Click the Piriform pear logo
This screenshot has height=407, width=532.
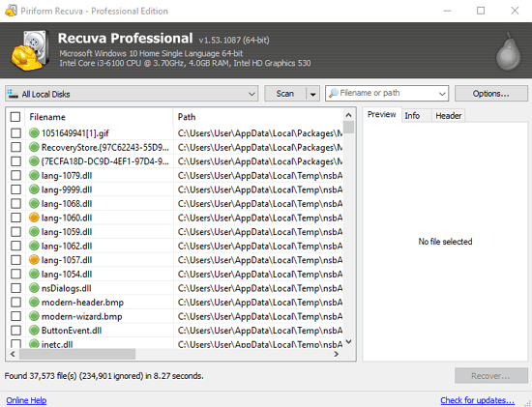pos(508,51)
